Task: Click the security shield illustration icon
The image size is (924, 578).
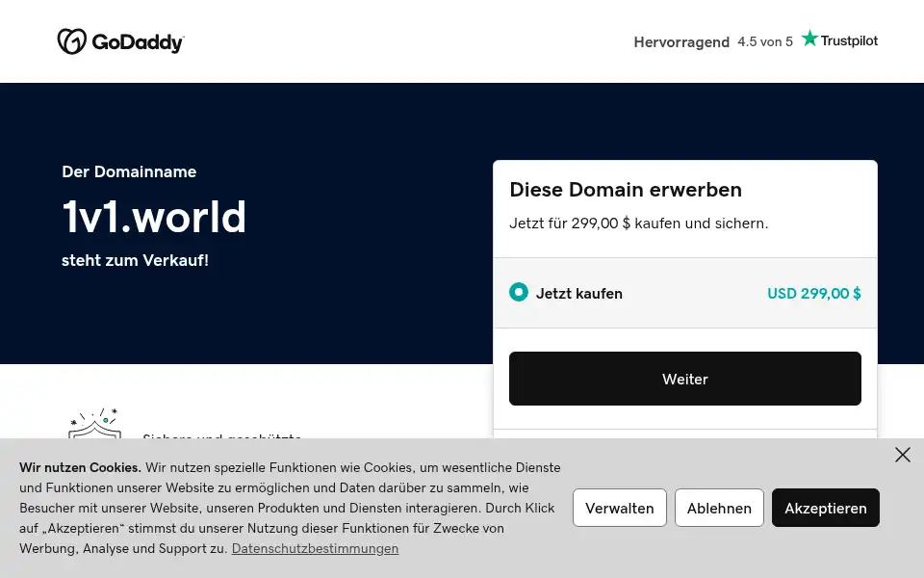Action: pos(95,423)
